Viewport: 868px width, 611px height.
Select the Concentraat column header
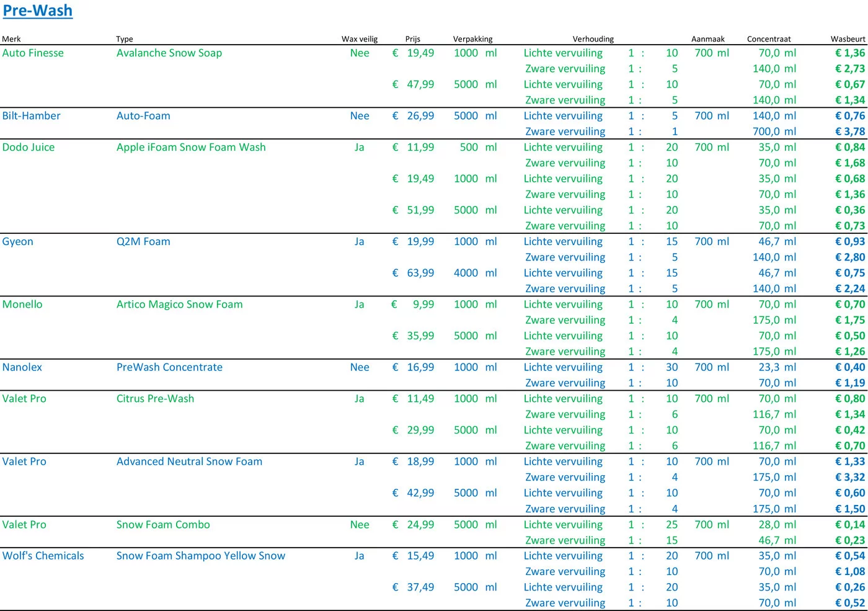click(769, 38)
